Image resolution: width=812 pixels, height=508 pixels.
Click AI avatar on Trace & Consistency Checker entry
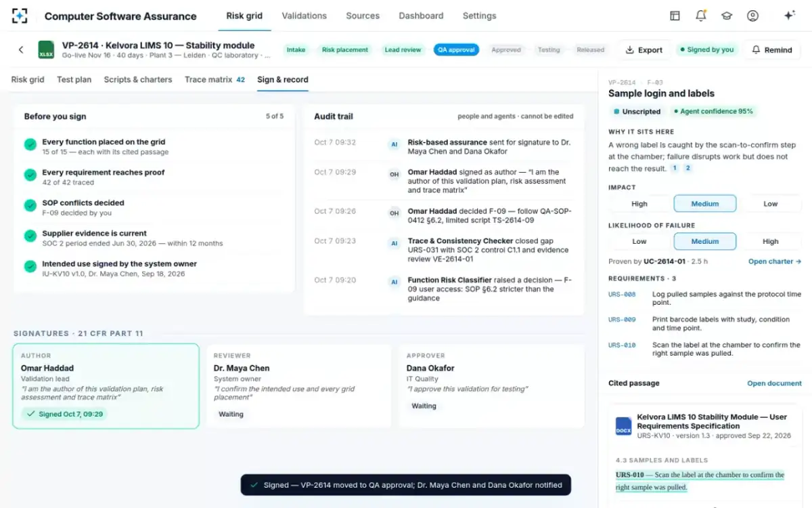(394, 243)
